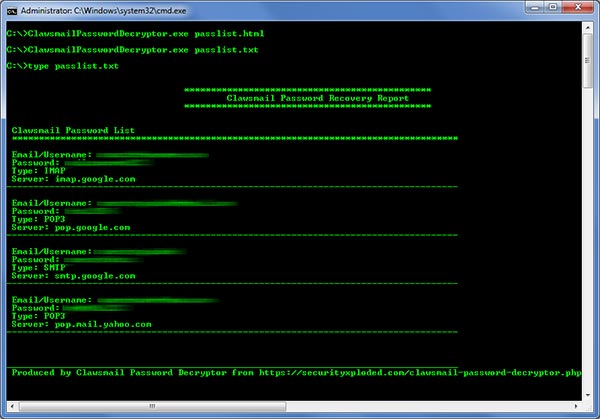This screenshot has height=419, width=600.
Task: Click the securityxploded.com URL in footer line
Action: [420, 372]
